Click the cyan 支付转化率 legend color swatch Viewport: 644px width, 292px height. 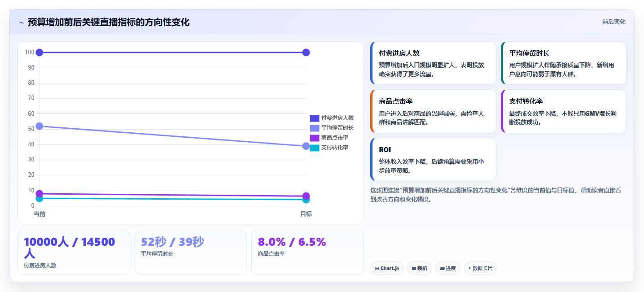pos(315,148)
